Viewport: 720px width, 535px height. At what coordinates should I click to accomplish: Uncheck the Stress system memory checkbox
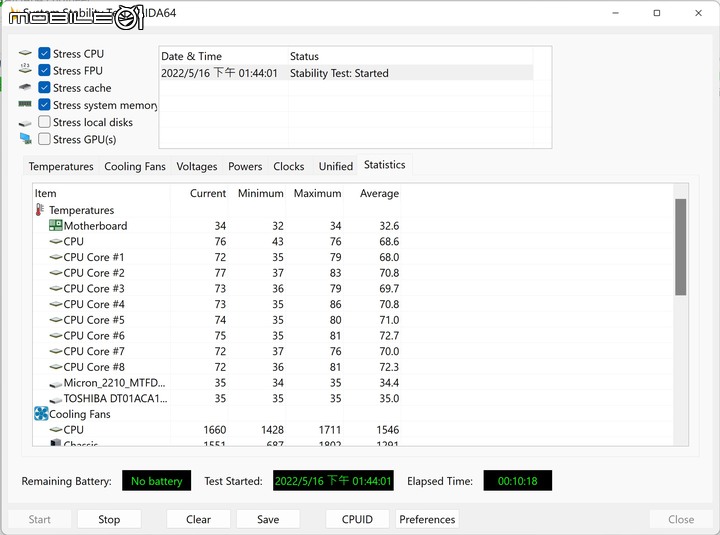coord(44,105)
